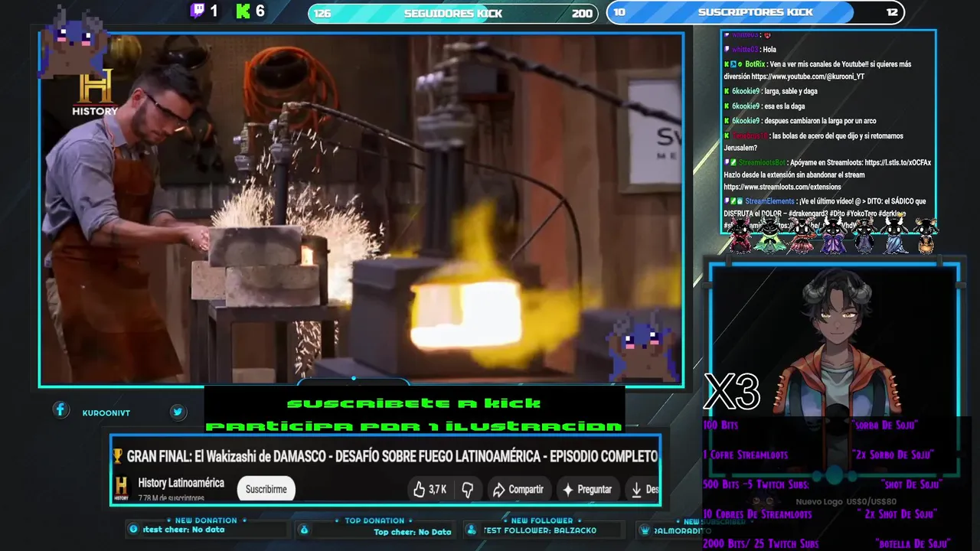Click the Twitch badge beside StreamElements
Screen dimensions: 980x551
coord(727,201)
